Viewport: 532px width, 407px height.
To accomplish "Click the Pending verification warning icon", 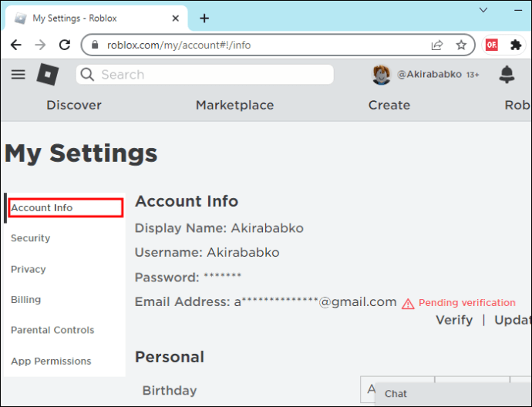I will (x=408, y=304).
